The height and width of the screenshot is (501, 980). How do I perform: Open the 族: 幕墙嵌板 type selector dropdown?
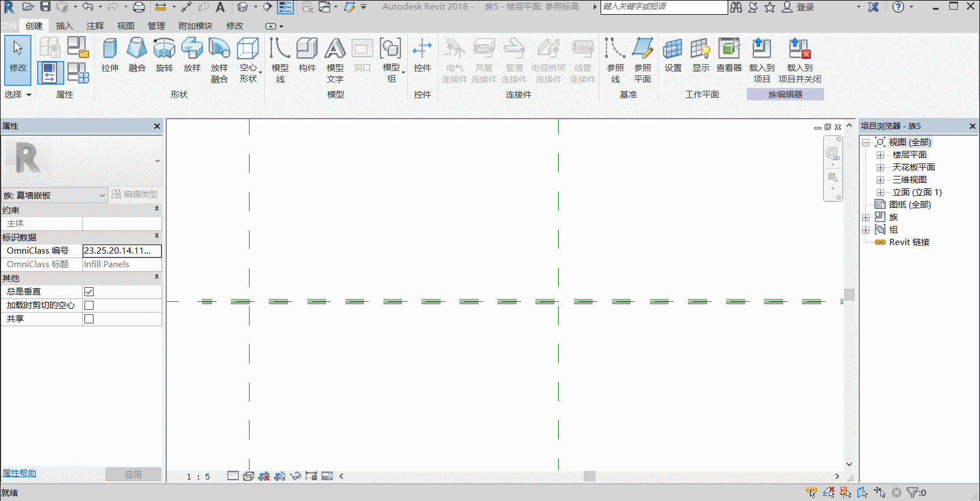pyautogui.click(x=54, y=195)
